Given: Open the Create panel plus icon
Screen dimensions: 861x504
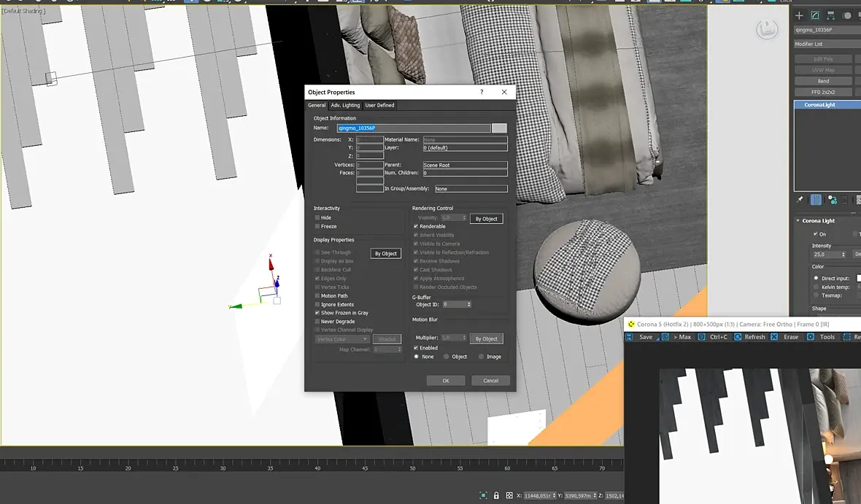Looking at the screenshot, I should [x=799, y=15].
